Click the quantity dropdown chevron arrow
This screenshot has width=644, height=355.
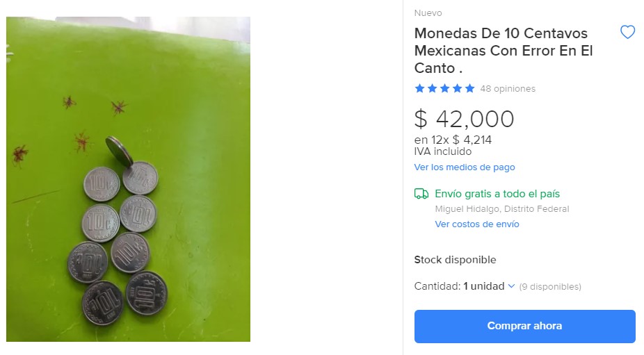pos(511,286)
